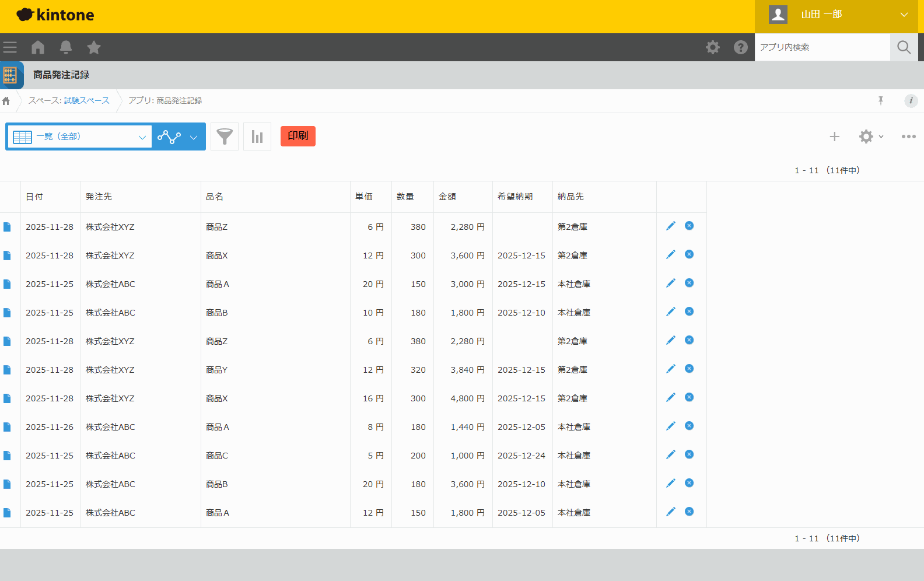Open record details for the 商品Y row
The image size is (924, 581).
click(x=7, y=370)
